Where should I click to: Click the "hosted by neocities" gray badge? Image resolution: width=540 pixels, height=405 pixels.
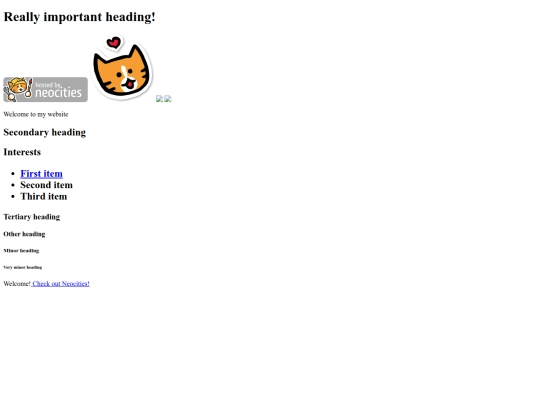click(45, 90)
